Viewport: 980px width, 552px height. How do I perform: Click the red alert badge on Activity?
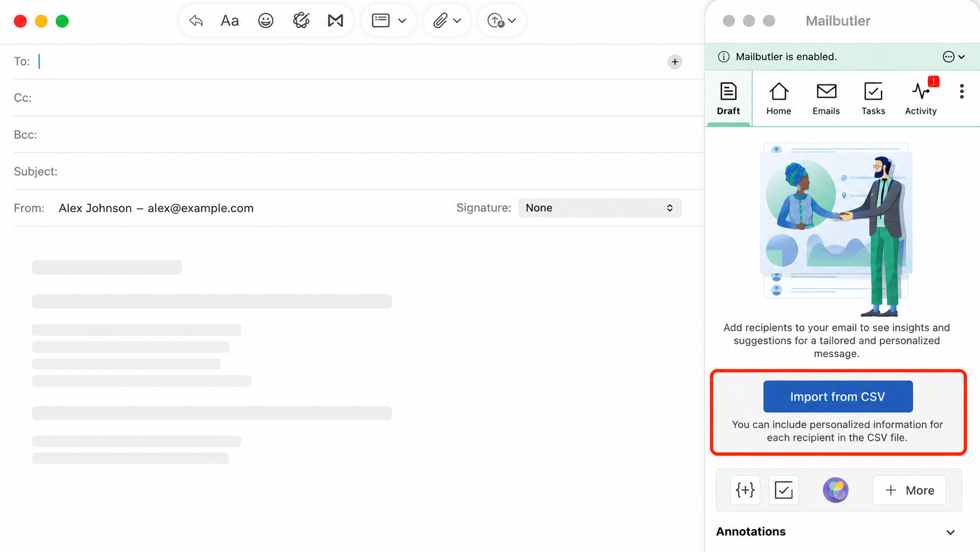(x=934, y=82)
